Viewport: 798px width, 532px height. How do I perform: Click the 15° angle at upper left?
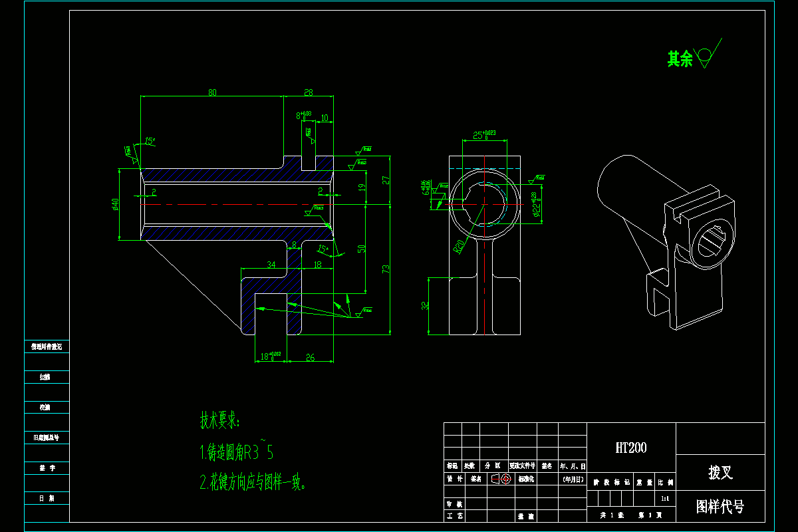[x=150, y=141]
